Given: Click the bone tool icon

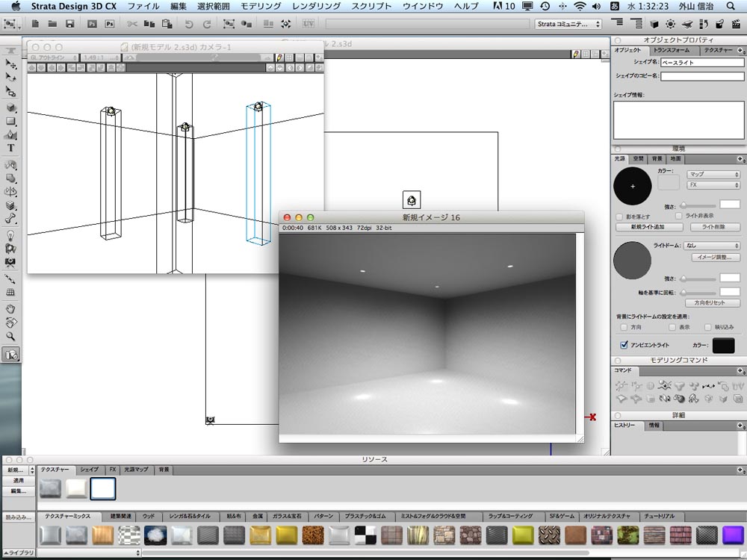Looking at the screenshot, I should (11, 220).
